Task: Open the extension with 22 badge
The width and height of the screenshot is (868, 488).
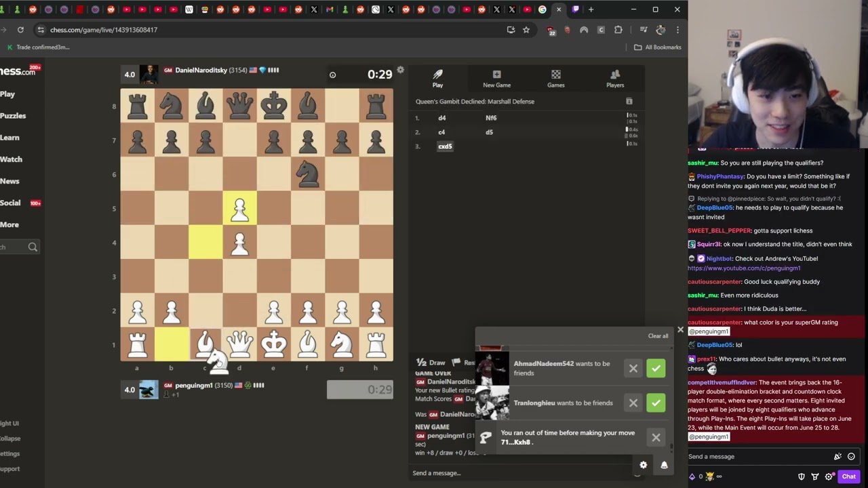Action: [x=551, y=30]
